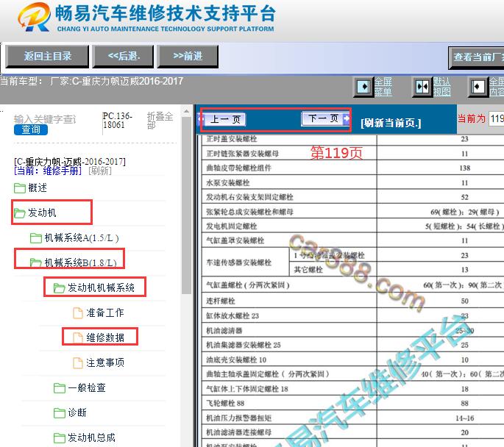Click the sidebar vertical scrollbar thumb

click(x=186, y=206)
